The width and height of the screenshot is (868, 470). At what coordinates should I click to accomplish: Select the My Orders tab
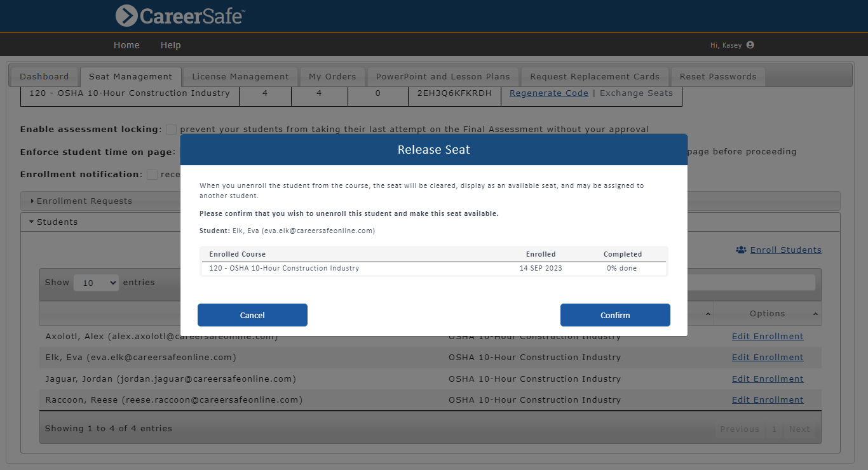tap(332, 76)
